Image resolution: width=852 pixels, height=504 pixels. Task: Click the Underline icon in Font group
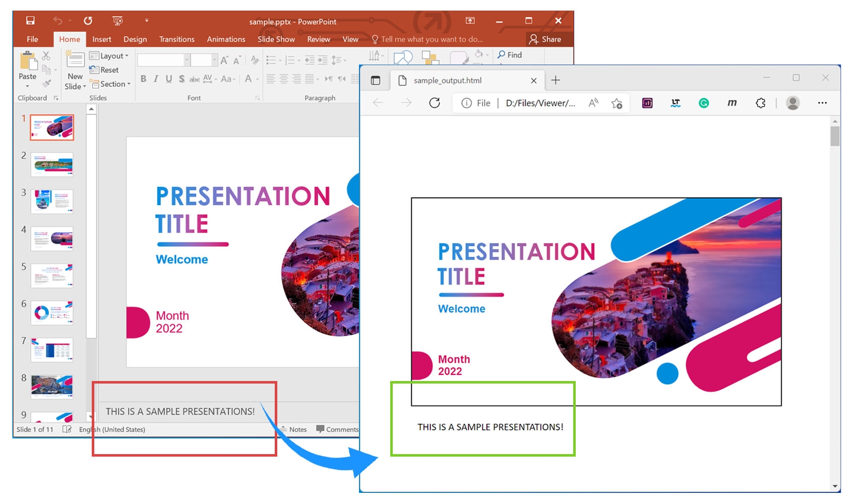coord(168,79)
